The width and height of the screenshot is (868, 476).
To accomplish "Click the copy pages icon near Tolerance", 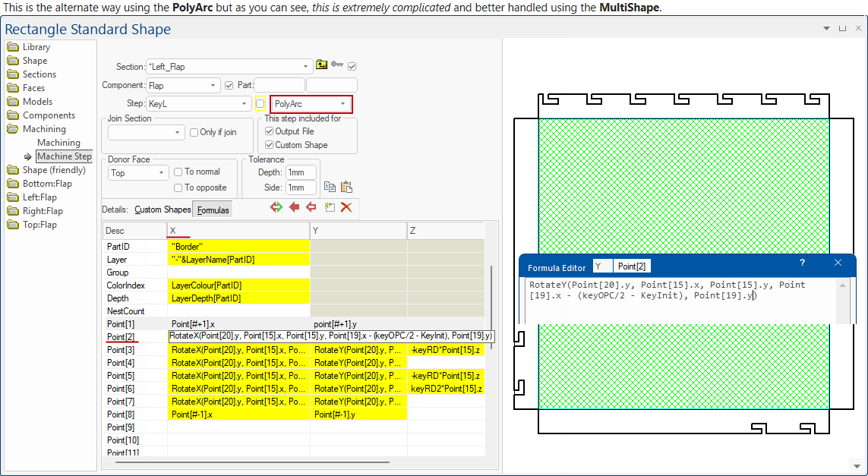I will tap(330, 187).
